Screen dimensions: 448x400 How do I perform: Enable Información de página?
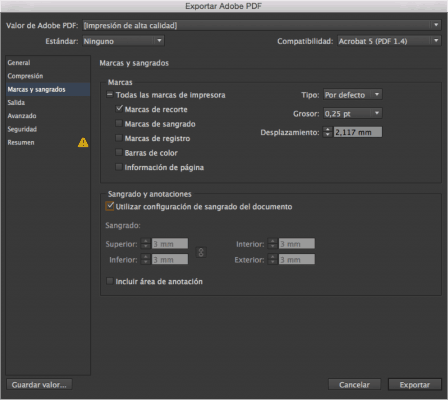coord(119,167)
